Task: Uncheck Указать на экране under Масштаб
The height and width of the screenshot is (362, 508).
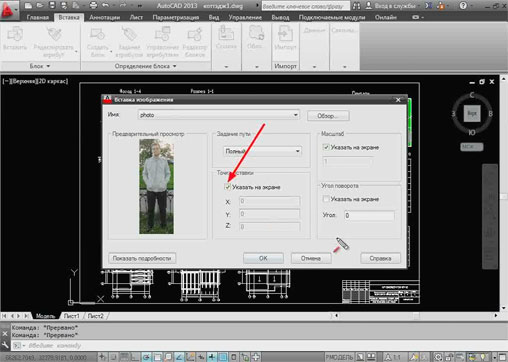Action: point(326,147)
